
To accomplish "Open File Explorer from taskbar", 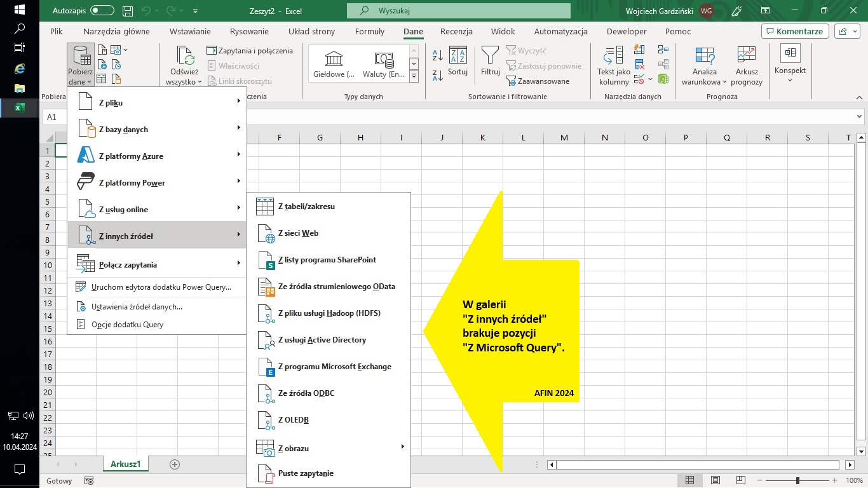I will point(20,88).
